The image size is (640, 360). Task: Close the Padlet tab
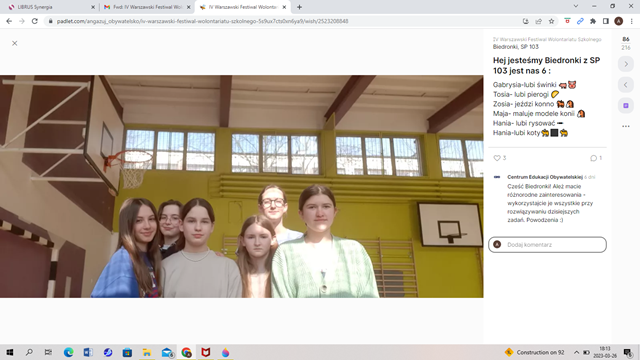(x=284, y=7)
